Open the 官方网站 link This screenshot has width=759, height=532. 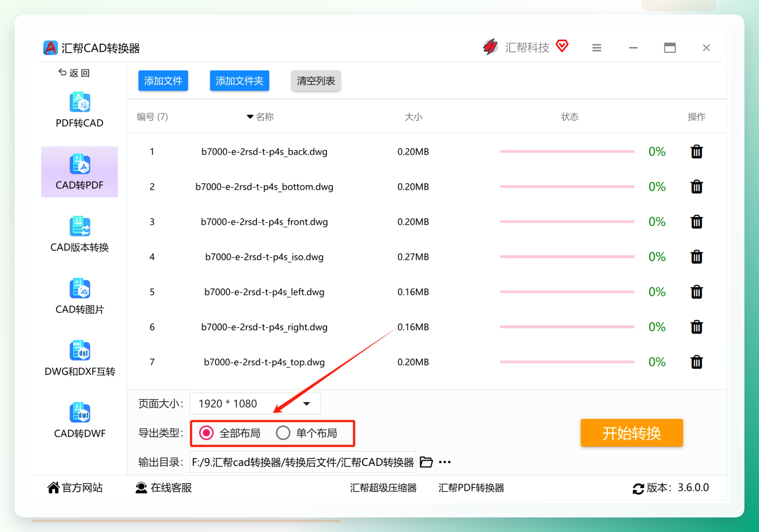75,488
